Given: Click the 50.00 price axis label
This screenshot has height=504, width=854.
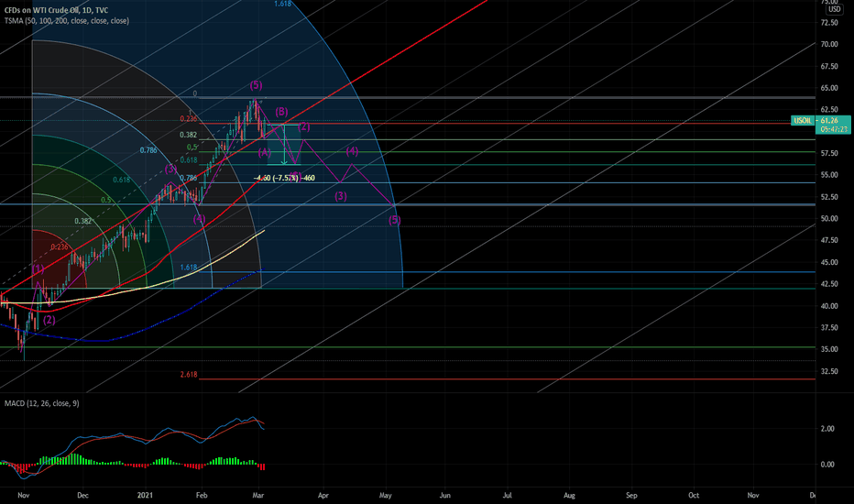Looking at the screenshot, I should pos(829,218).
